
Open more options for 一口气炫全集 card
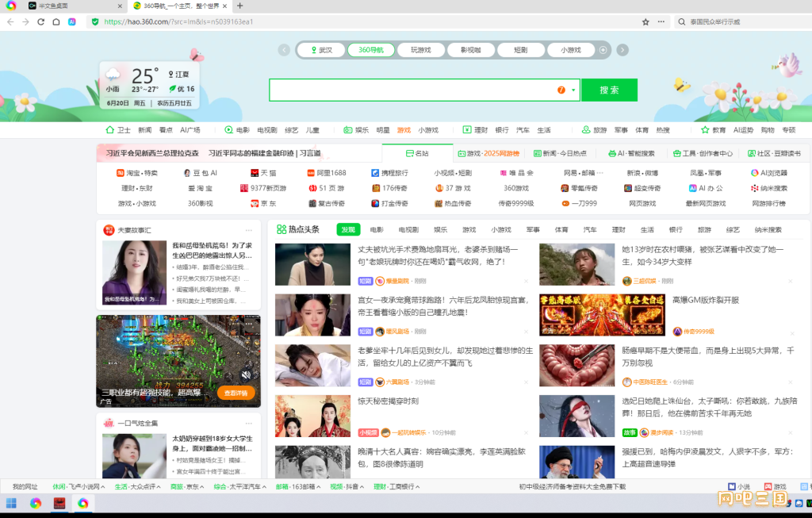pos(249,424)
